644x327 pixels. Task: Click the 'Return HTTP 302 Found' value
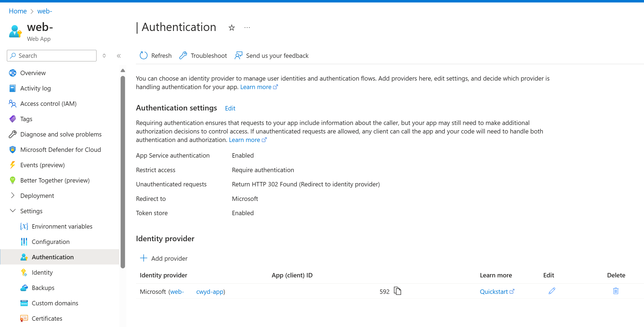click(x=306, y=184)
